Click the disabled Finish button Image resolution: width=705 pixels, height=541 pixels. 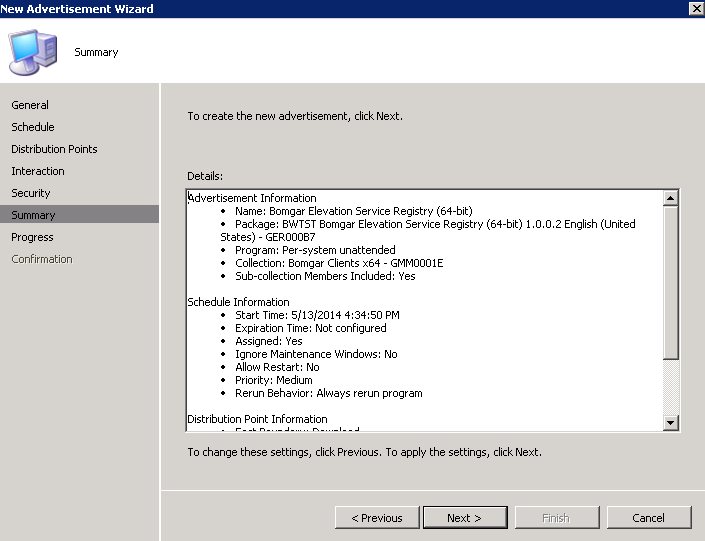pos(557,518)
